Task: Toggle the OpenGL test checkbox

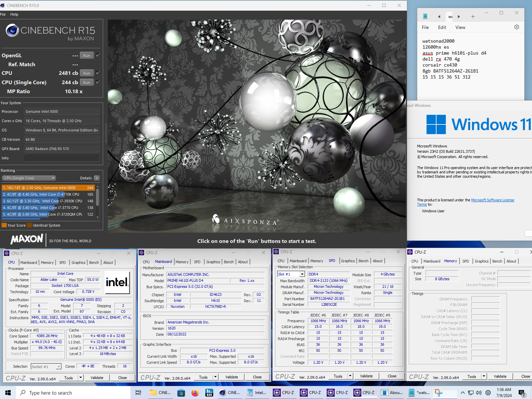Action: tap(98, 55)
